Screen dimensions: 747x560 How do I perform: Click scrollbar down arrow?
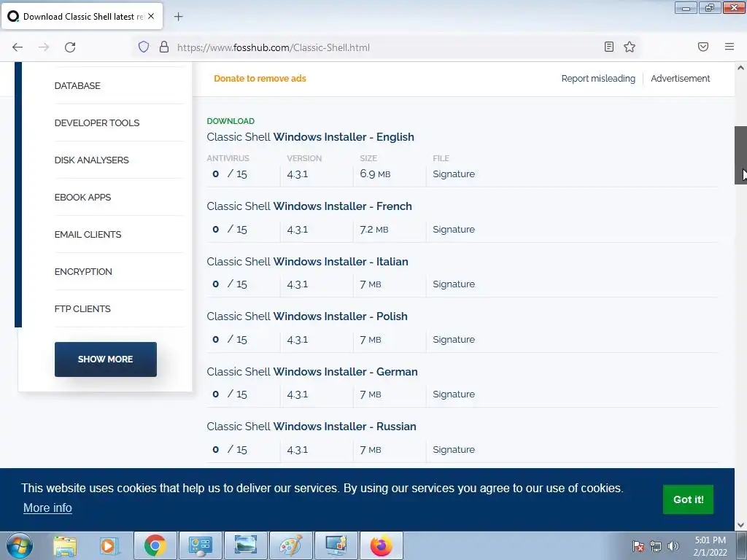click(x=740, y=525)
